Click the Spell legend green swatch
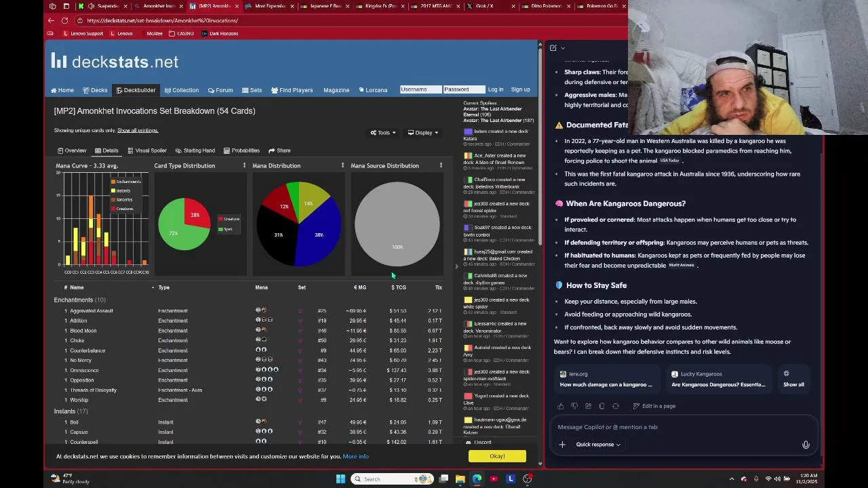Viewport: 868px width, 488px height. point(220,229)
